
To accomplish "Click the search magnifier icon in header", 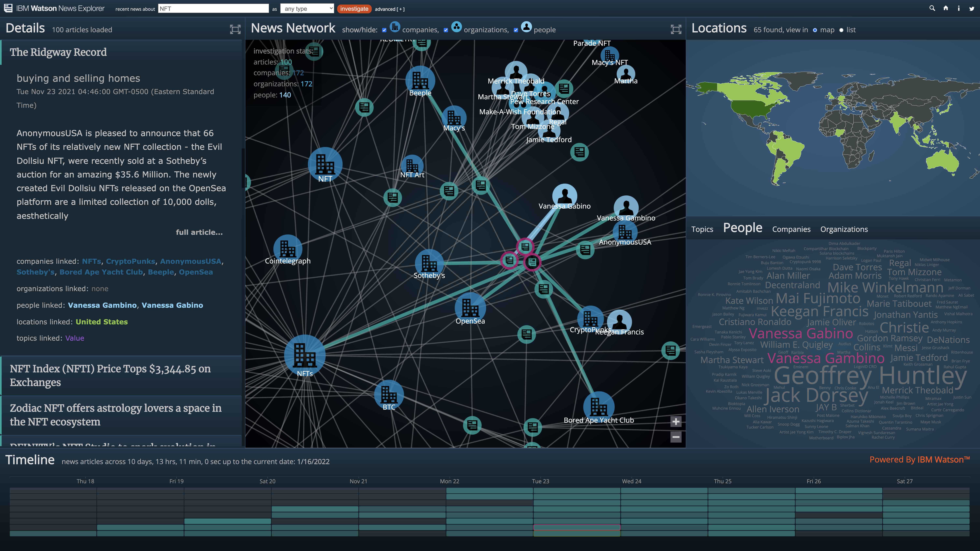I will coord(932,8).
